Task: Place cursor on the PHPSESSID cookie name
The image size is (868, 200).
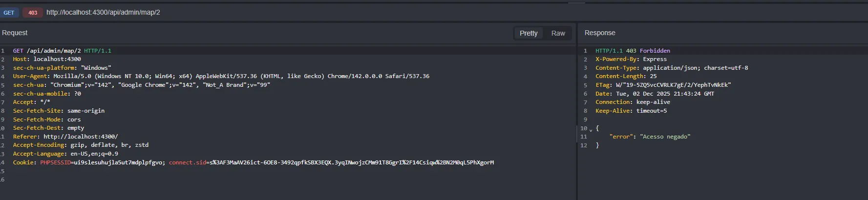Action: tap(55, 162)
